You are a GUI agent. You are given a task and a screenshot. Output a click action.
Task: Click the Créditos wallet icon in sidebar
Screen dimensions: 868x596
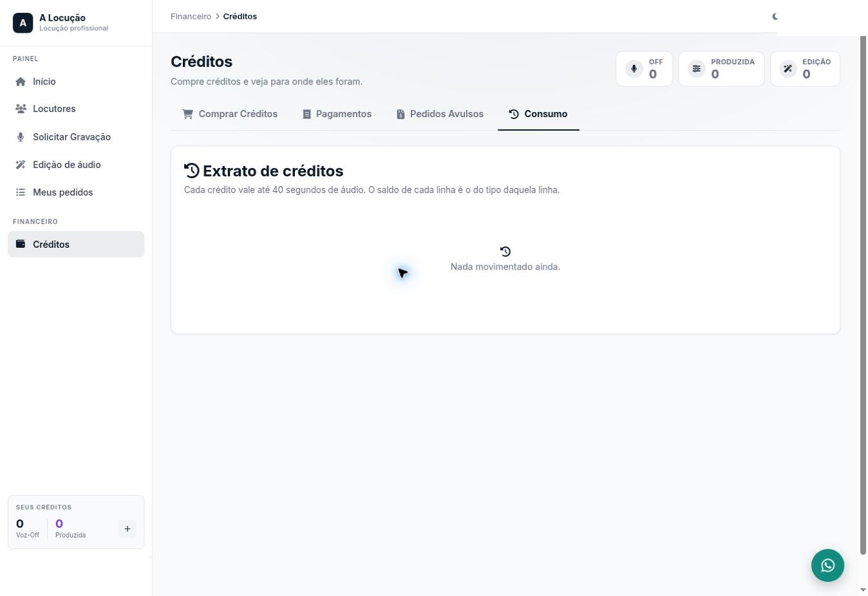click(21, 245)
